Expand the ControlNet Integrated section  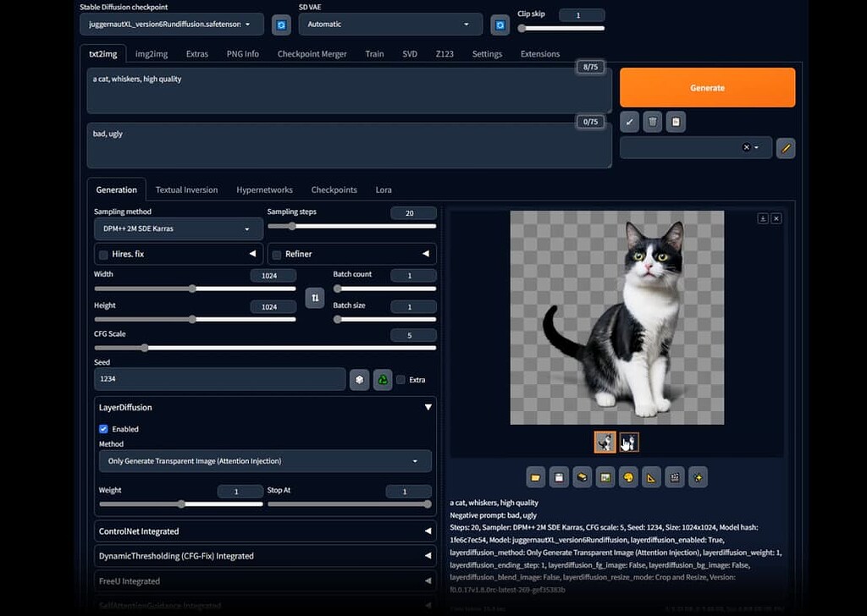point(266,531)
